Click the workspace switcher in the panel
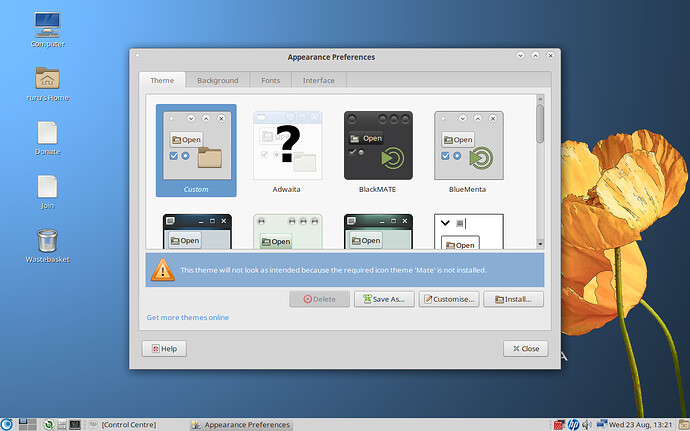 [28, 424]
